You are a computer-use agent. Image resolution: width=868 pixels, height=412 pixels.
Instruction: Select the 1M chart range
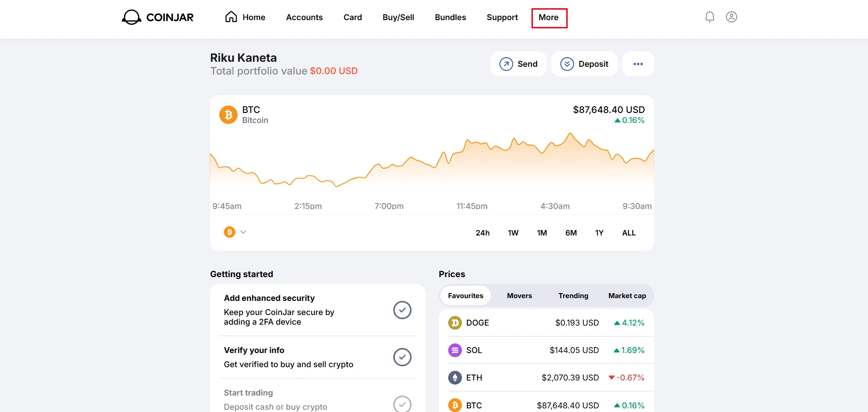[x=542, y=233]
